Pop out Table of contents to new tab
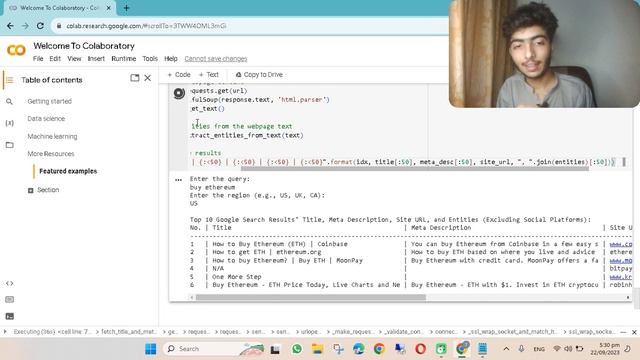 [x=135, y=78]
